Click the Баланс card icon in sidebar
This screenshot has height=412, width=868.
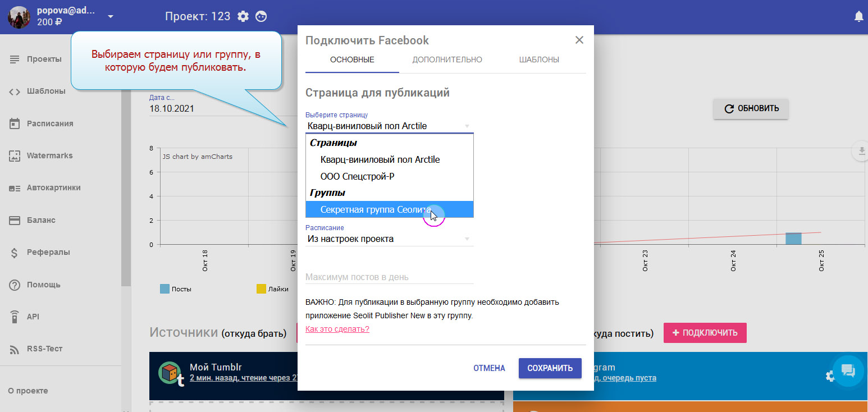point(15,220)
